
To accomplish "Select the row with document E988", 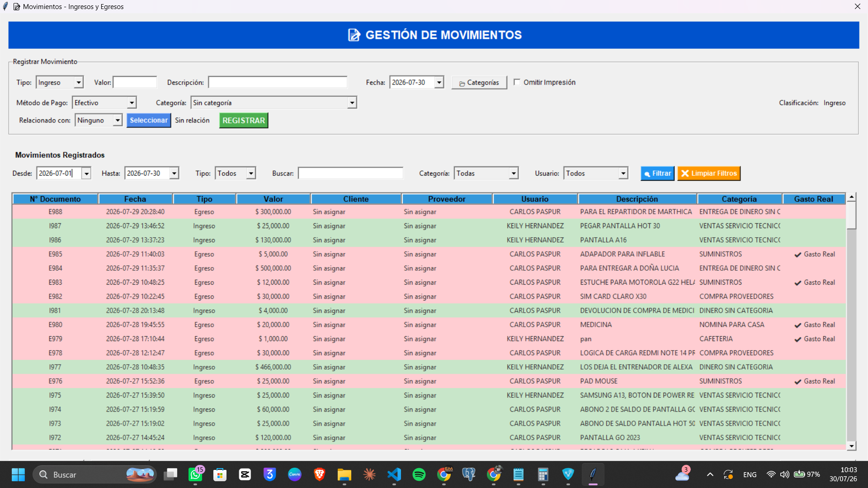I will click(429, 212).
